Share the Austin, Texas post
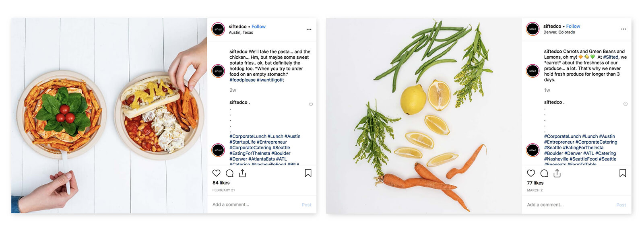This screenshot has height=235, width=644. (x=242, y=173)
